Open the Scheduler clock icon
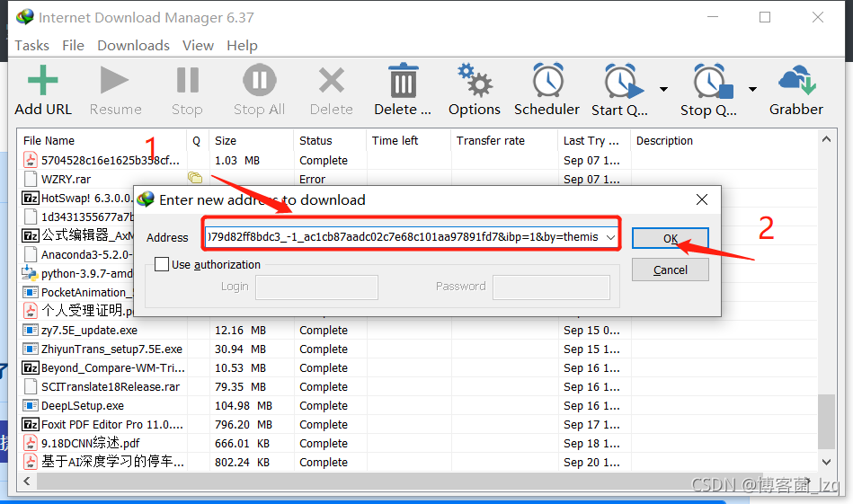 point(547,80)
